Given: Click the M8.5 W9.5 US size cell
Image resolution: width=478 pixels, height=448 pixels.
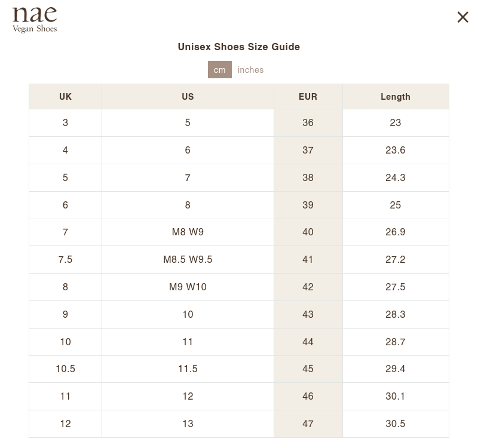Looking at the screenshot, I should [188, 260].
